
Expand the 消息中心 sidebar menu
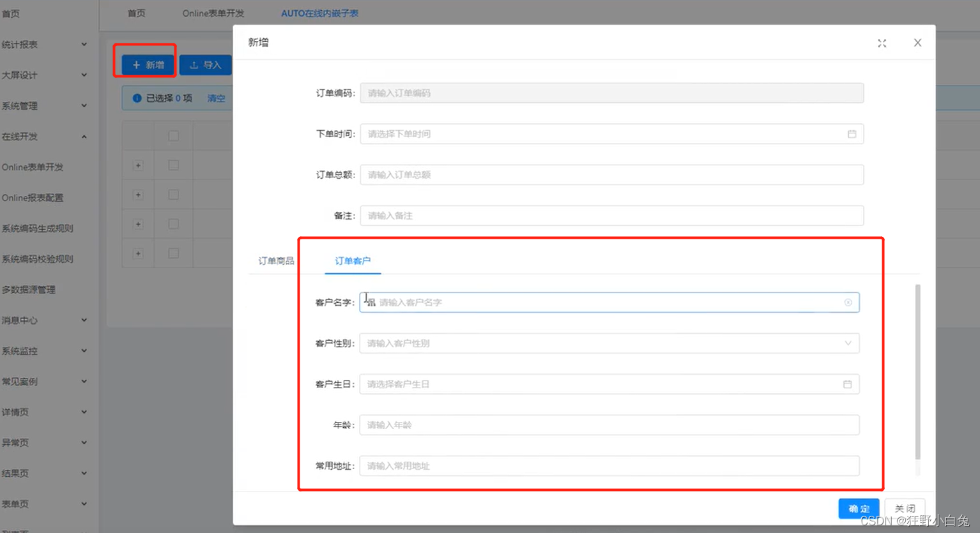tap(84, 320)
